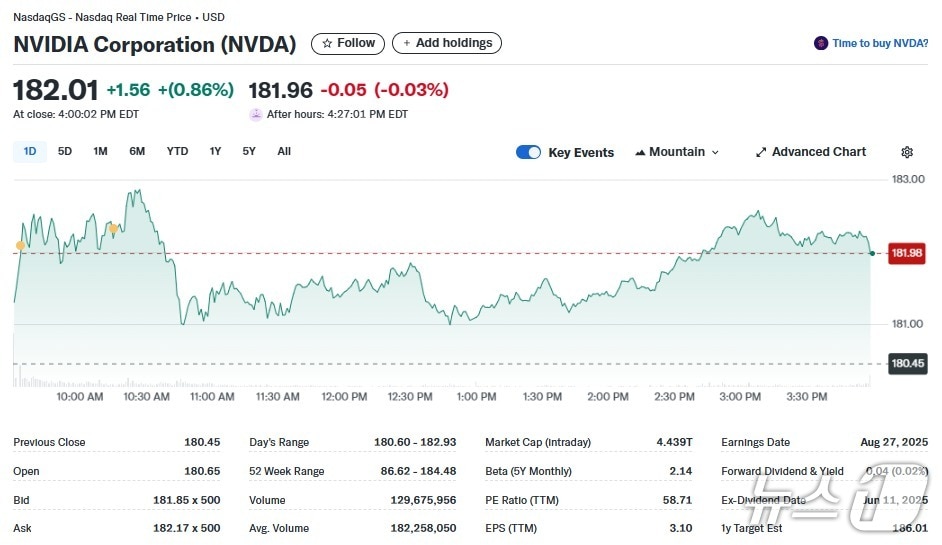The image size is (942, 545).
Task: Show All time price history
Action: 284,151
